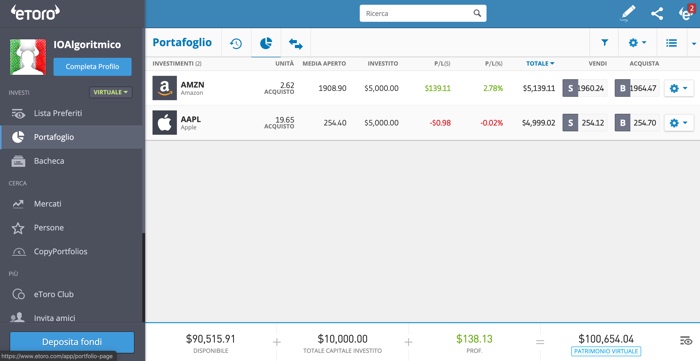Click AMZN profit value $139.11
The height and width of the screenshot is (361, 700).
[438, 88]
